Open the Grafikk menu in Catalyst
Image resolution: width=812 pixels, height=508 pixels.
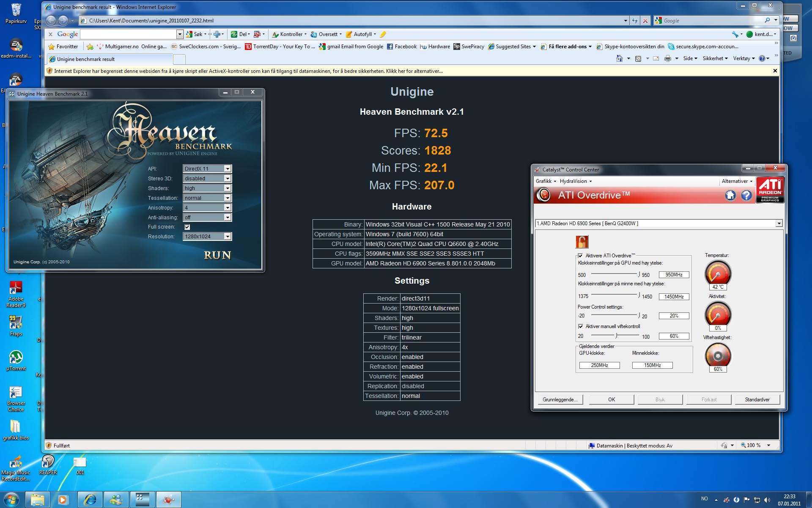tap(546, 181)
